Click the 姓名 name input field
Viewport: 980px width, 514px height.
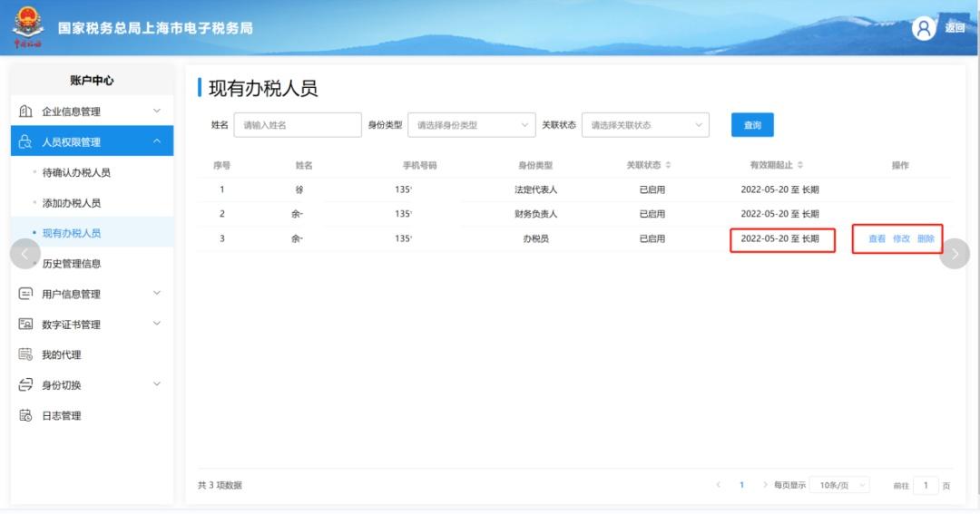298,125
